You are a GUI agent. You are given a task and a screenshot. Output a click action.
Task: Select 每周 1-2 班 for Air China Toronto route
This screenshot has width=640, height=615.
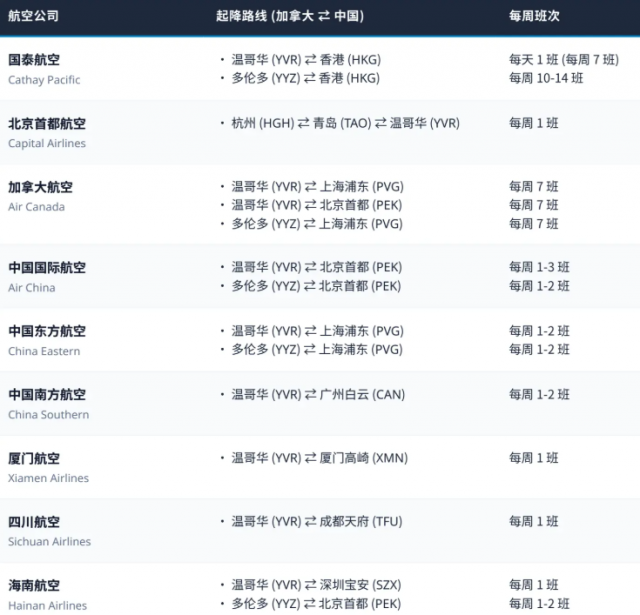coord(539,286)
